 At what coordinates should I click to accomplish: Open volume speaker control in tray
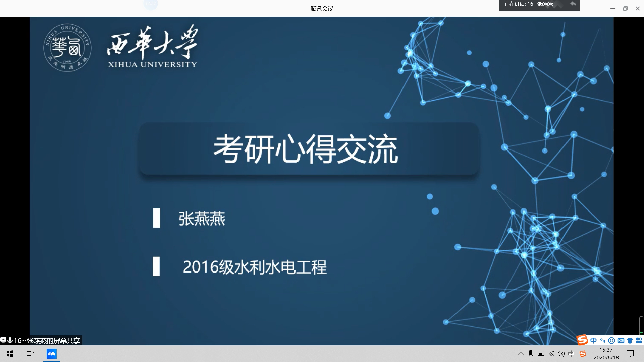tap(561, 354)
